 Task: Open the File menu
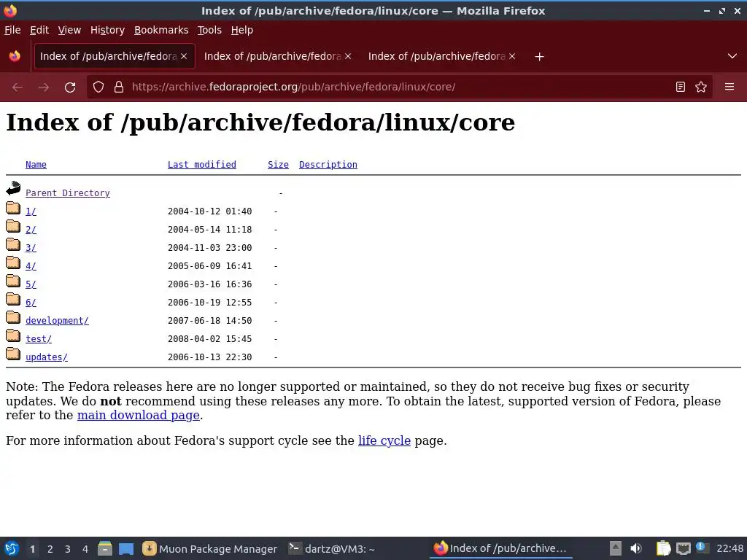pyautogui.click(x=12, y=30)
